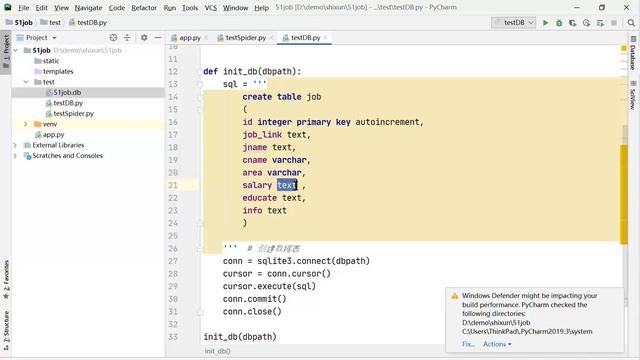
Task: Stop the running process
Action: (x=614, y=23)
